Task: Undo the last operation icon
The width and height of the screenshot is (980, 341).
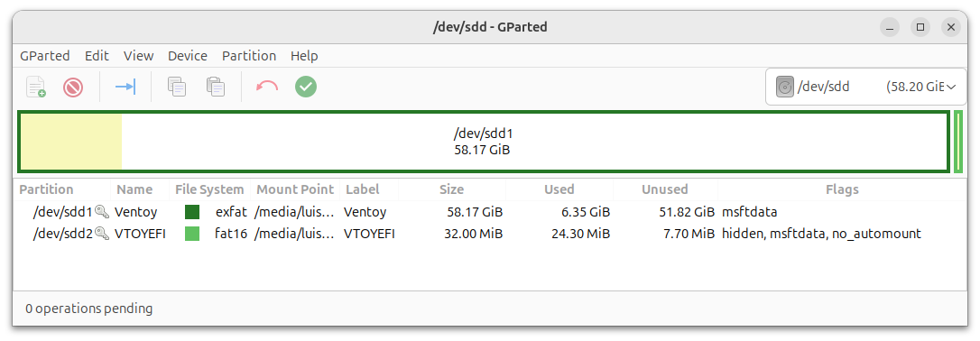Action: click(267, 87)
